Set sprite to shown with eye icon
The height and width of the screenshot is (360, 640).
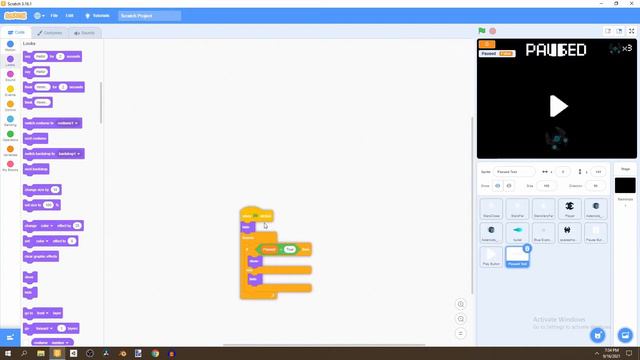(x=498, y=186)
